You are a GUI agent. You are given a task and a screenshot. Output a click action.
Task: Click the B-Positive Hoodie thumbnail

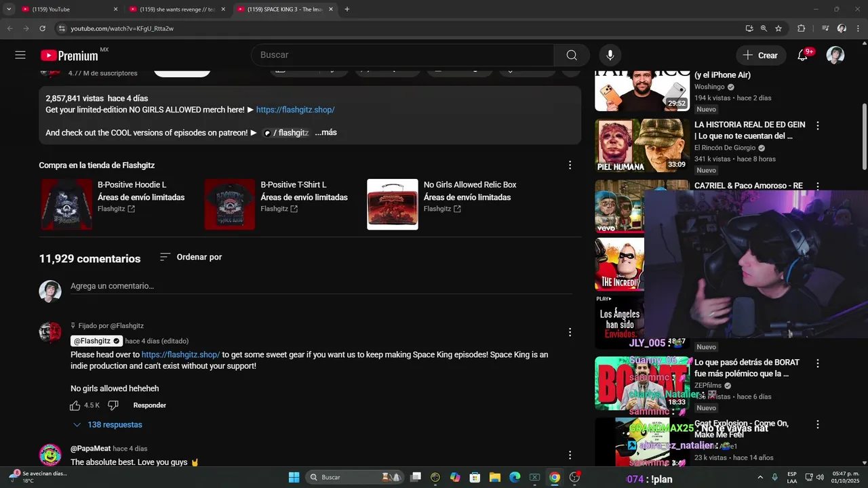[x=67, y=205]
